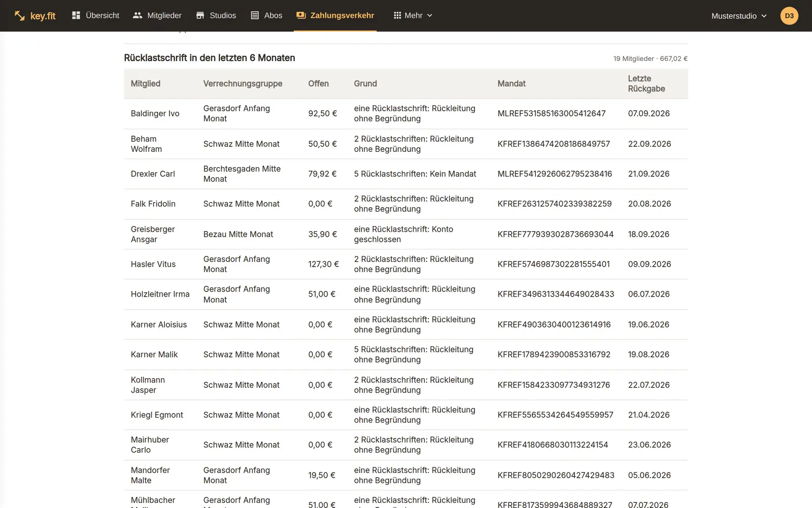Click reason '5 Rücklastschriften: Kein Mandat'
This screenshot has height=508, width=812.
(x=415, y=174)
